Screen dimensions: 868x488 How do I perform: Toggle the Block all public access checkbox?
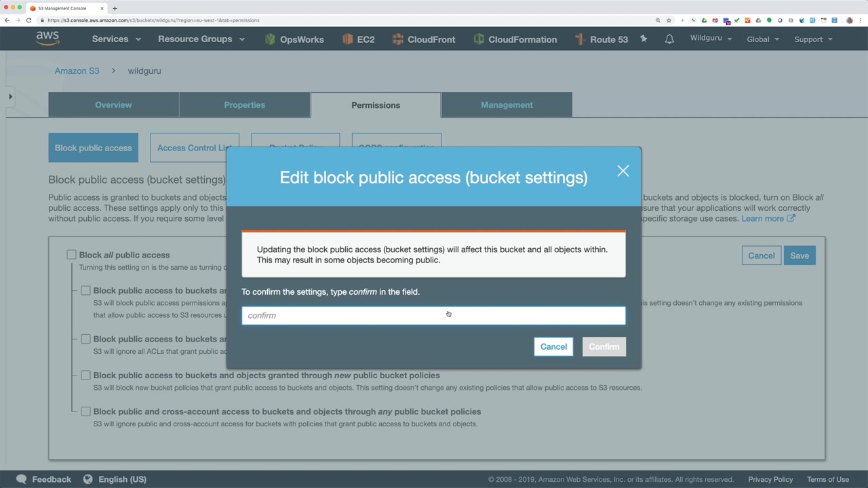coord(71,255)
